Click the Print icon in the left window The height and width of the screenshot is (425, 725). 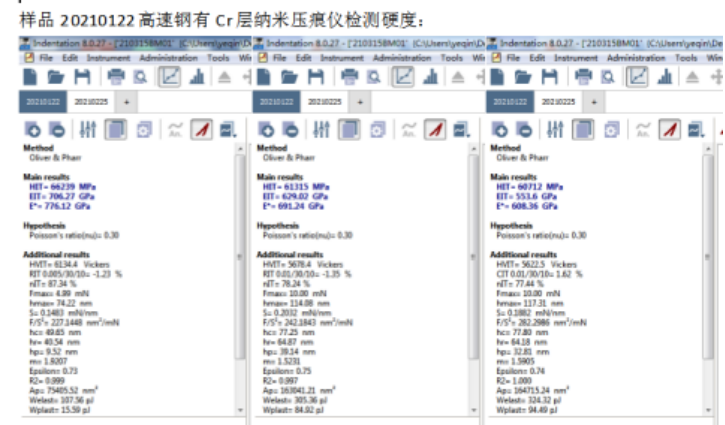[116, 76]
